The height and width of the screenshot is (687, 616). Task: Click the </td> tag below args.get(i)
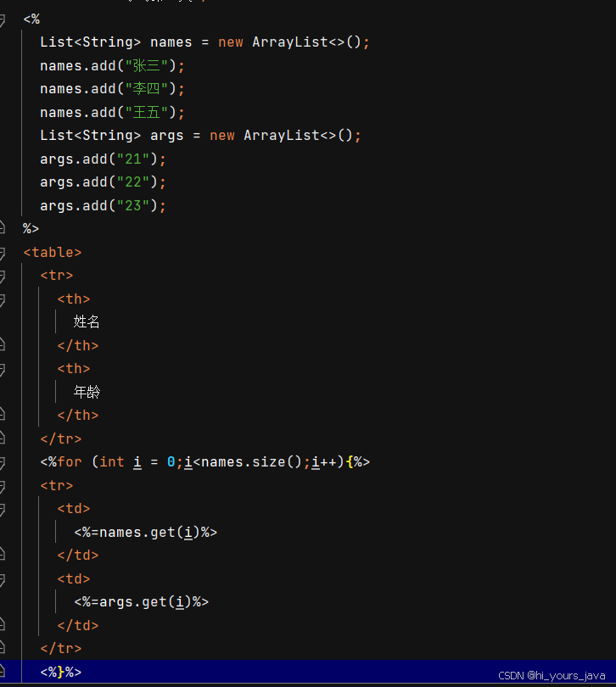click(x=77, y=626)
